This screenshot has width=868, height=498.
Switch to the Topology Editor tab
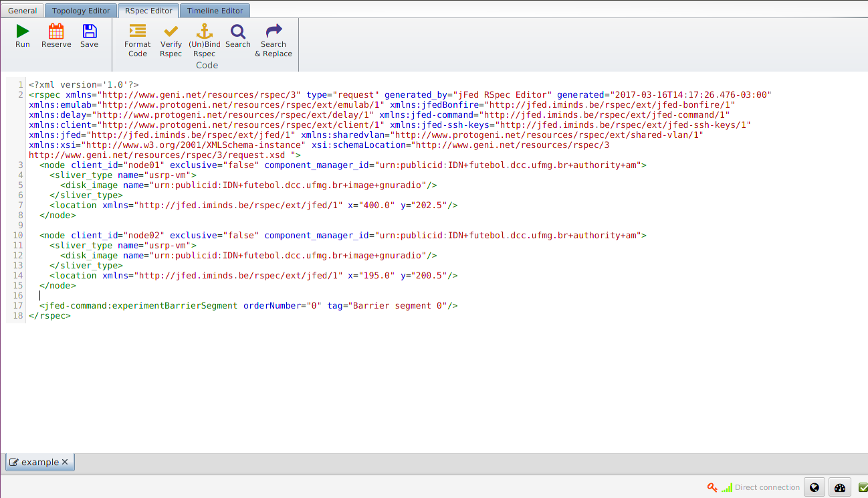pyautogui.click(x=81, y=11)
